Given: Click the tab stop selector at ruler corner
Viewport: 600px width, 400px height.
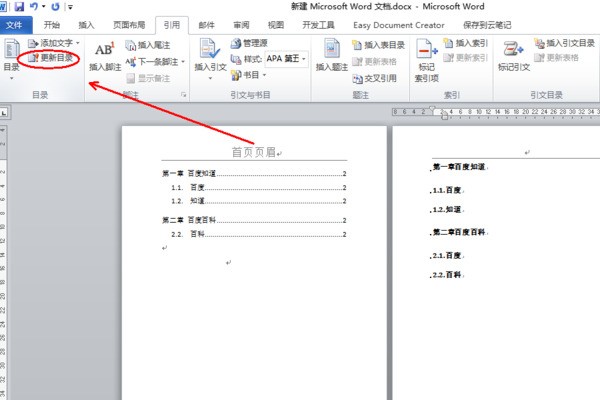Looking at the screenshot, I should [4, 113].
